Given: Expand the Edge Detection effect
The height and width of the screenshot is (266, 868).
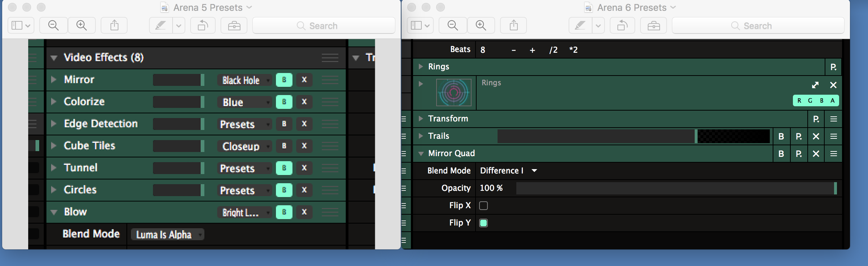Looking at the screenshot, I should coord(54,124).
